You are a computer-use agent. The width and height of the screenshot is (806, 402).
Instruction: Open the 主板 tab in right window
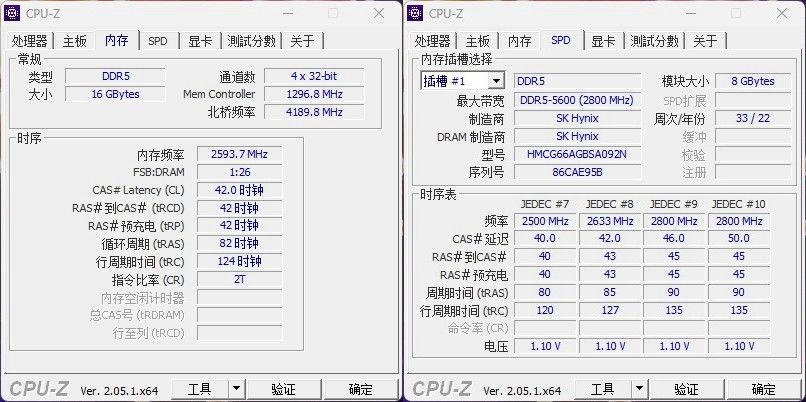click(478, 41)
